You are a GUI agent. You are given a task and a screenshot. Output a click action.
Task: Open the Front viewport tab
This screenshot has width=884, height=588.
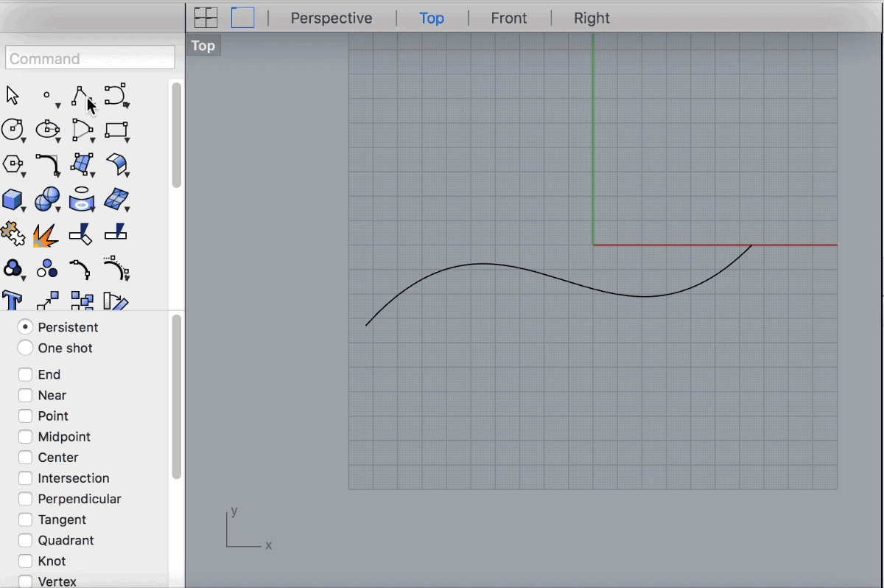point(509,18)
